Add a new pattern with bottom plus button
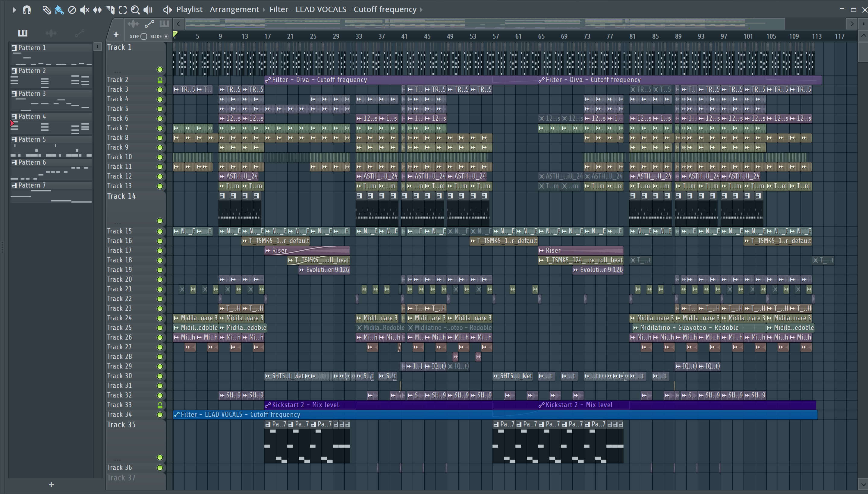 point(51,484)
